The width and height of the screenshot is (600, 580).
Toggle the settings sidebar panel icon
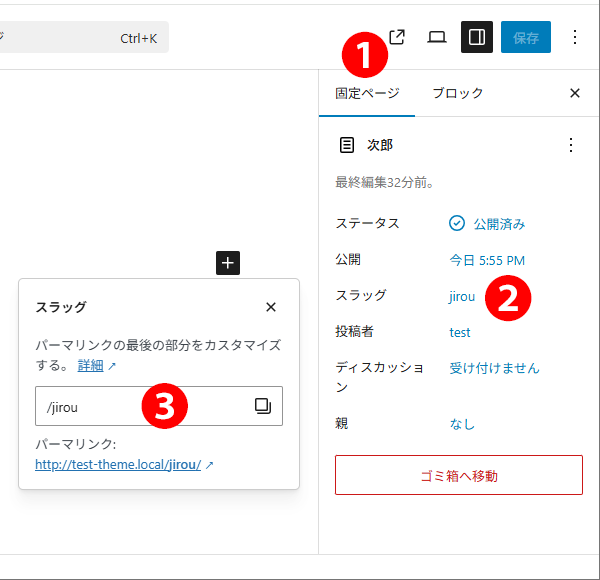pyautogui.click(x=477, y=37)
